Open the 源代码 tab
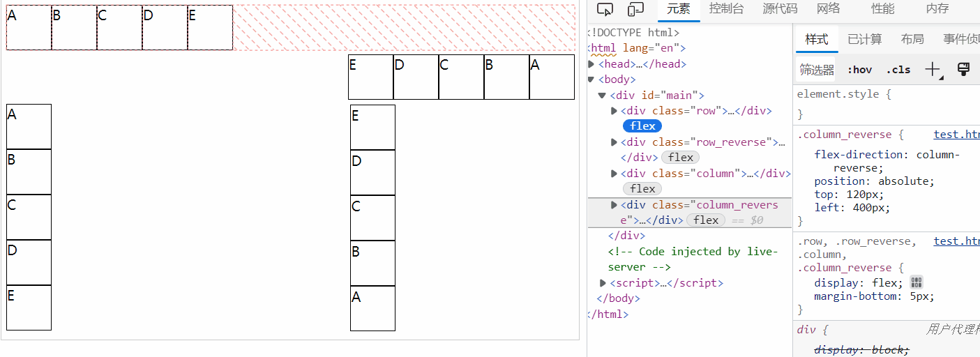Viewport: 980px width, 357px height. 780,9
